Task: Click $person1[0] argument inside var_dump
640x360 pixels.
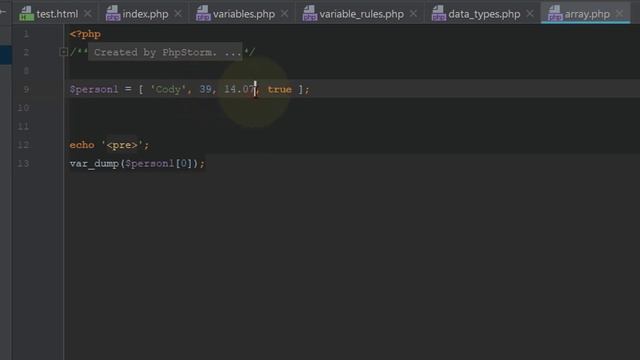Action: coord(158,164)
